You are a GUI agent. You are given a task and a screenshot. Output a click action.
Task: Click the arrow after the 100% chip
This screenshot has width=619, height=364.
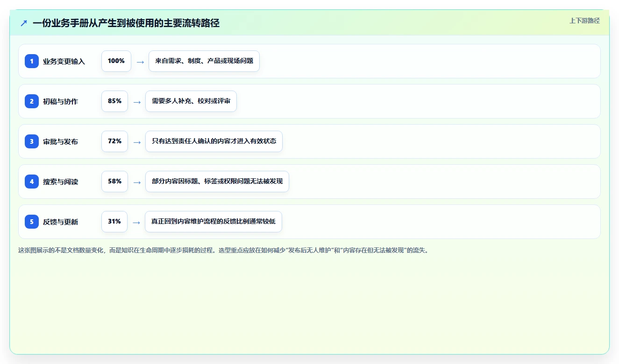click(140, 61)
